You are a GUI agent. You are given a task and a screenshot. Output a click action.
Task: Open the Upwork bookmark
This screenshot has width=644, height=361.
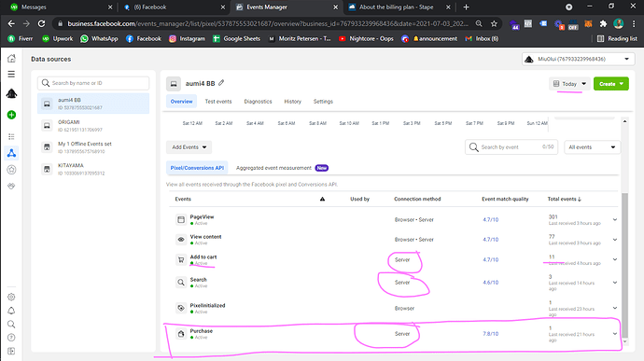[x=57, y=38]
